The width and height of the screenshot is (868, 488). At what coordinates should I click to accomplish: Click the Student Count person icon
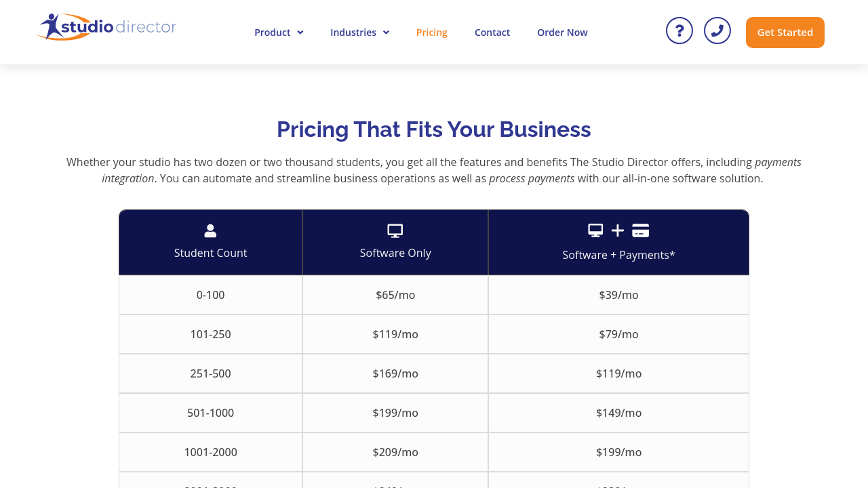(210, 231)
